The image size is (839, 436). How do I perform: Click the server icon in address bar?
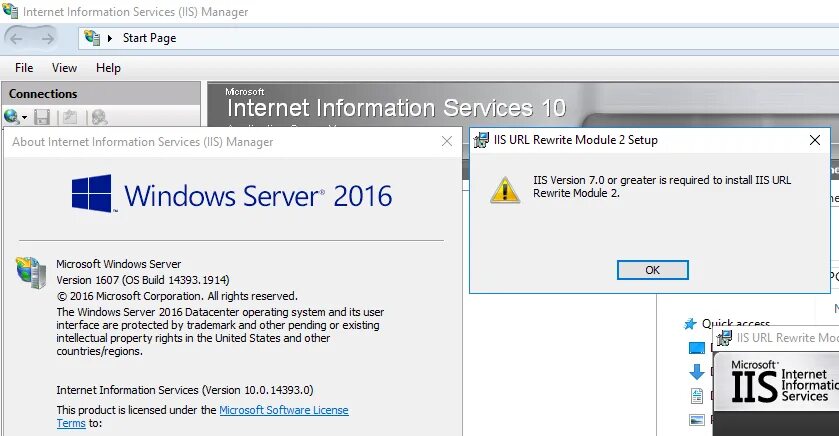tap(92, 38)
